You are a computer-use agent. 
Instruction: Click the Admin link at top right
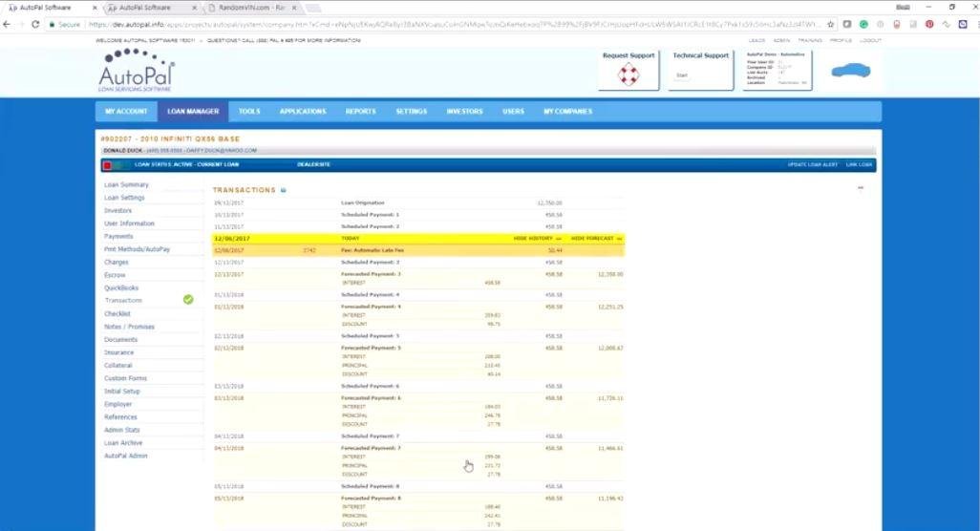(782, 41)
